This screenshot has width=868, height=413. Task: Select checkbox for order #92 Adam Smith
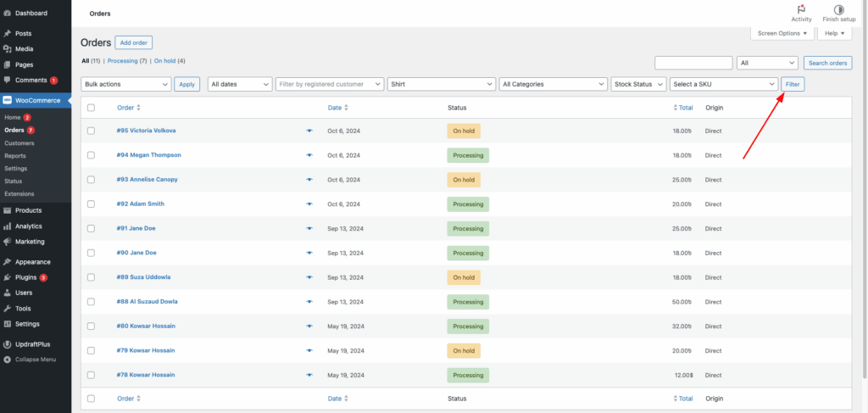click(x=92, y=204)
